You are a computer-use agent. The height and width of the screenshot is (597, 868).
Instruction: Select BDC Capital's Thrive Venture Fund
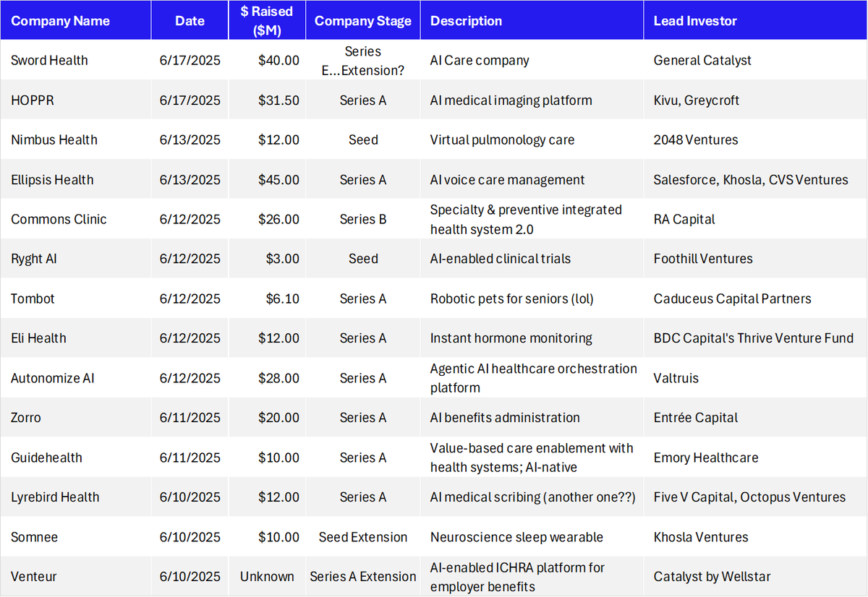pos(756,338)
